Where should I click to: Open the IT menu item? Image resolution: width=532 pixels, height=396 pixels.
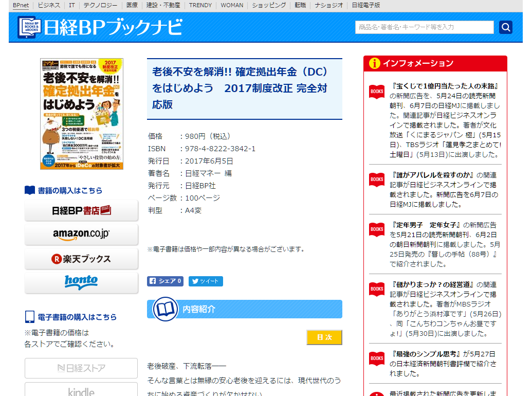tap(72, 6)
